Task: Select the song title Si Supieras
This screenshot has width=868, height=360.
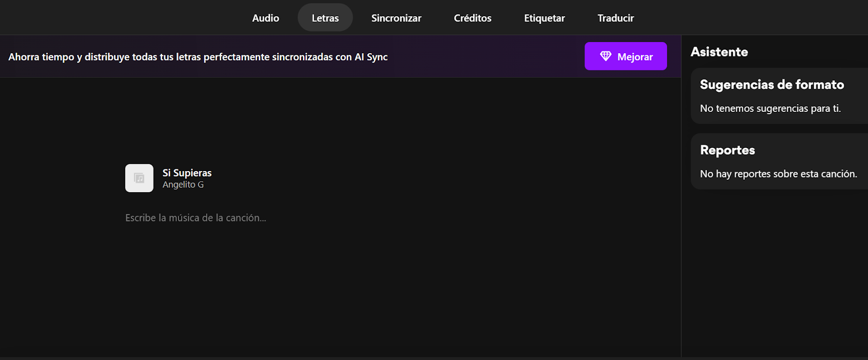Action: 187,173
